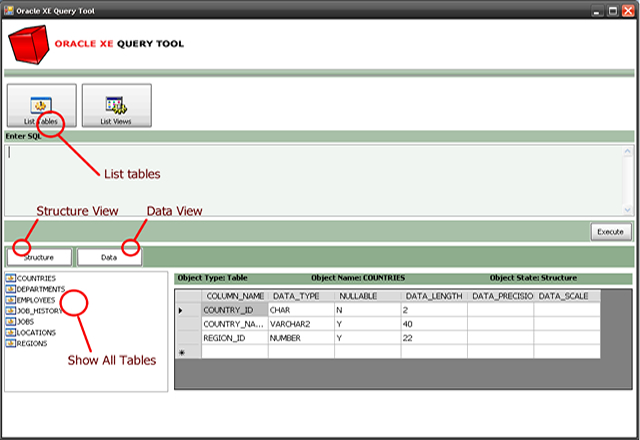This screenshot has height=440, width=640.
Task: Click the DATA_SCALE column header
Action: point(567,296)
